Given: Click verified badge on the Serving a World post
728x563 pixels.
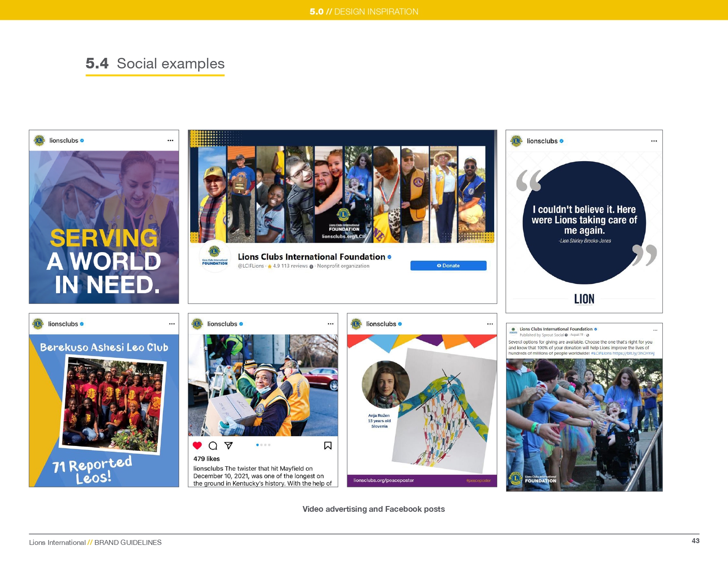Looking at the screenshot, I should 82,141.
